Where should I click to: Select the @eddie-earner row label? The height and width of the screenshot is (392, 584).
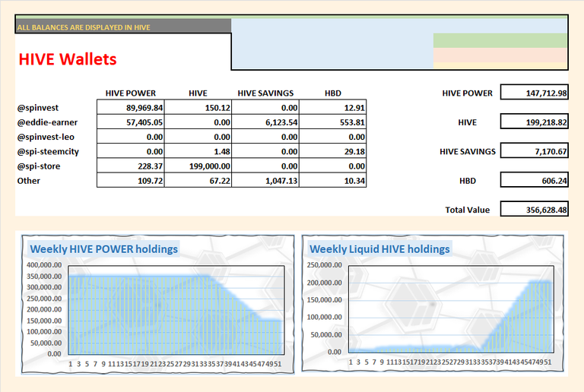coord(47,122)
